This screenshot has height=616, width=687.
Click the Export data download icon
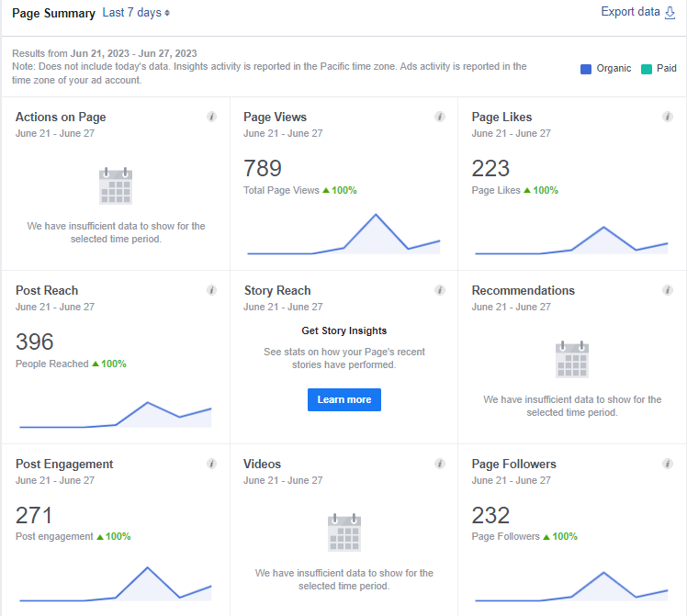[x=670, y=12]
